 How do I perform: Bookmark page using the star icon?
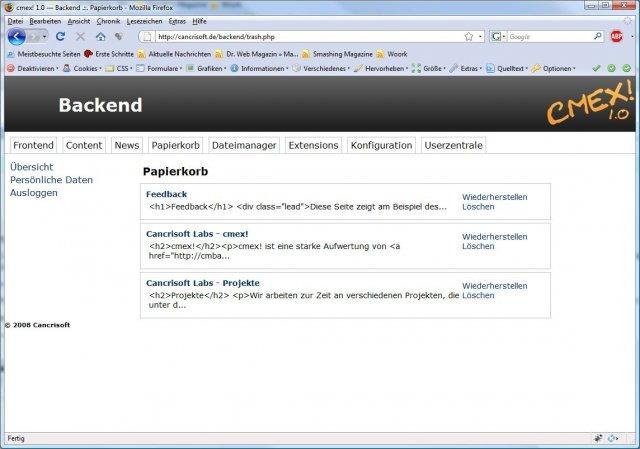click(x=469, y=37)
